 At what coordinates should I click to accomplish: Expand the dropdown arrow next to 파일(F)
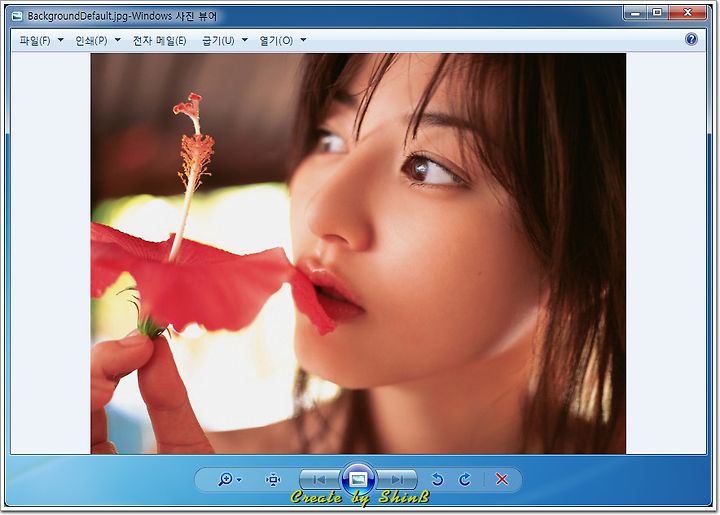tap(61, 40)
